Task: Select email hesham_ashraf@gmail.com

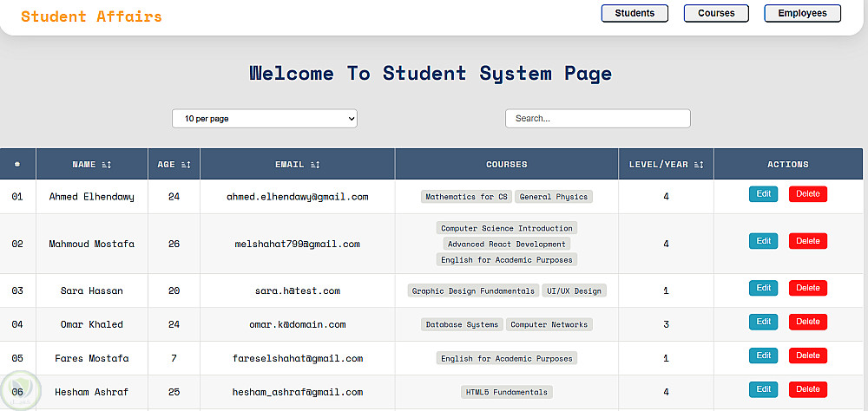Action: click(x=297, y=392)
